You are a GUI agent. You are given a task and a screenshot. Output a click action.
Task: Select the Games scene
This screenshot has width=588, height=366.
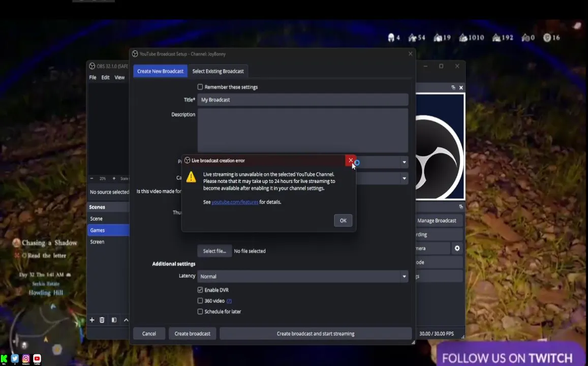[108, 230]
